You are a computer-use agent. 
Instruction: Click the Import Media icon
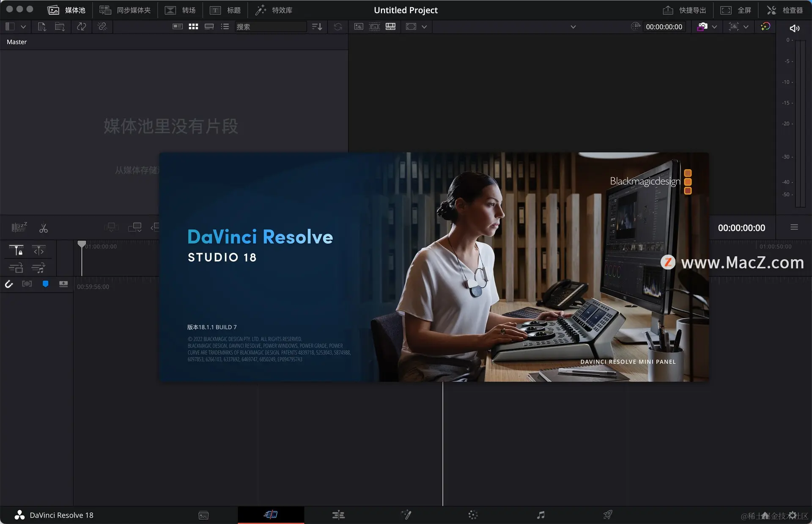(42, 27)
